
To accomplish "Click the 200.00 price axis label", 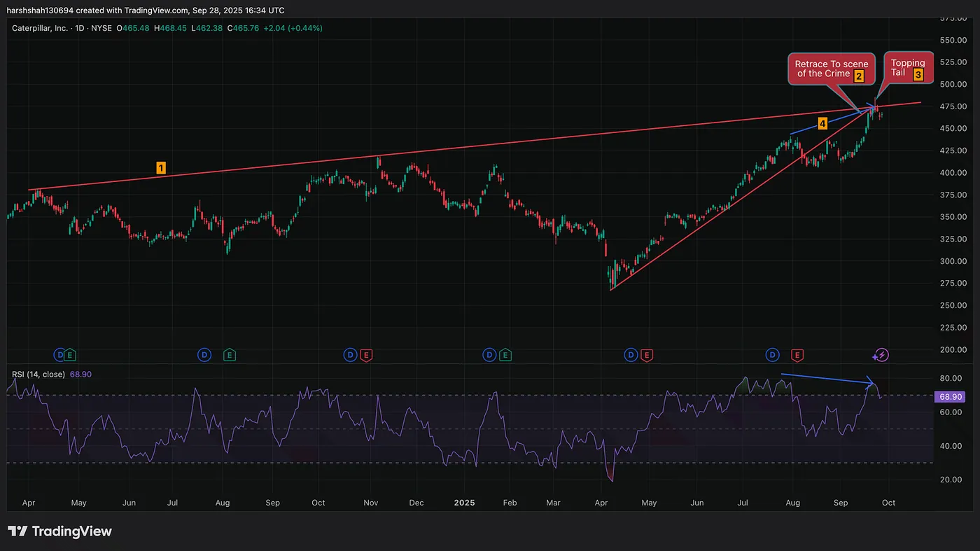I will point(952,350).
